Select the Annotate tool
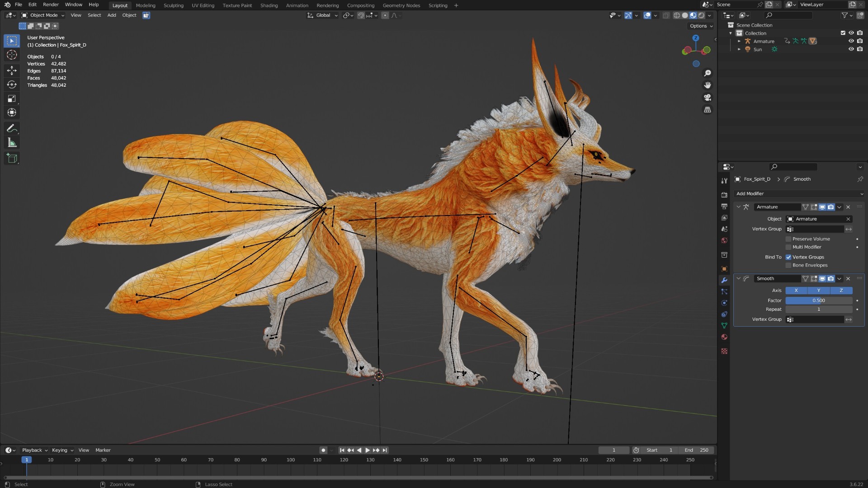868x488 pixels. [x=12, y=129]
